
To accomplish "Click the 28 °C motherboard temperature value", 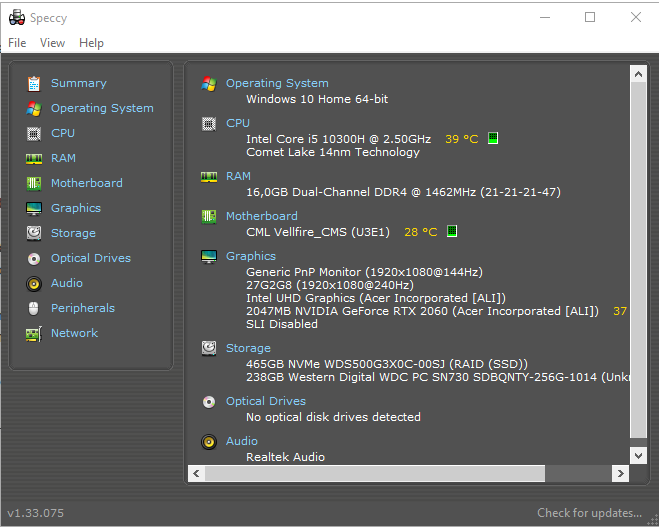I will click(x=421, y=232).
